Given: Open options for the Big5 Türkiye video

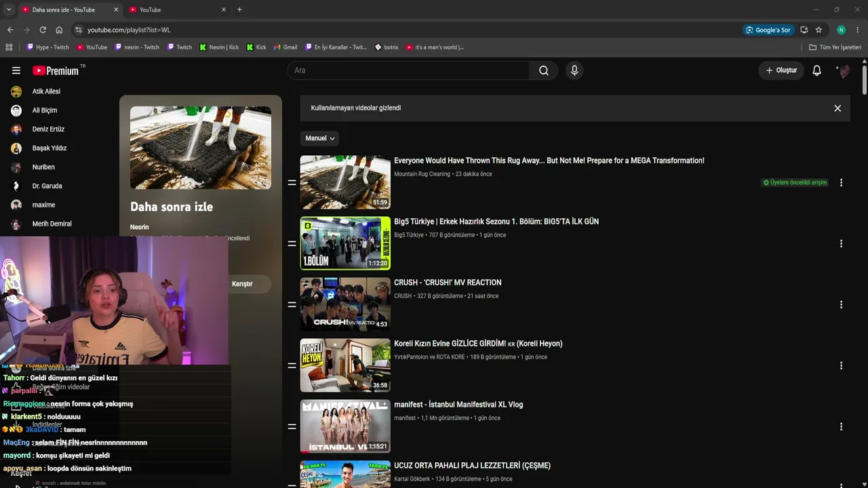Looking at the screenshot, I should 841,243.
